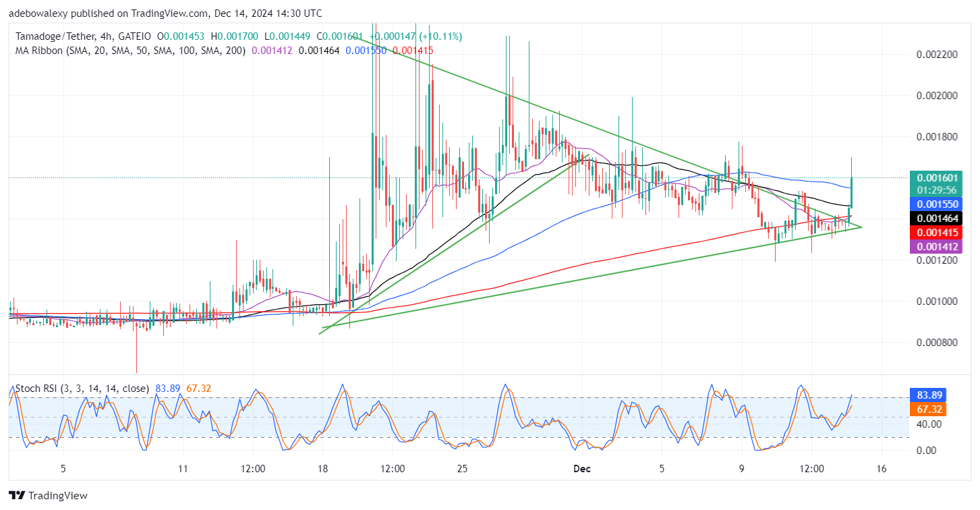Click the Dec label on the time axis
This screenshot has height=510, width=980.
(x=581, y=468)
